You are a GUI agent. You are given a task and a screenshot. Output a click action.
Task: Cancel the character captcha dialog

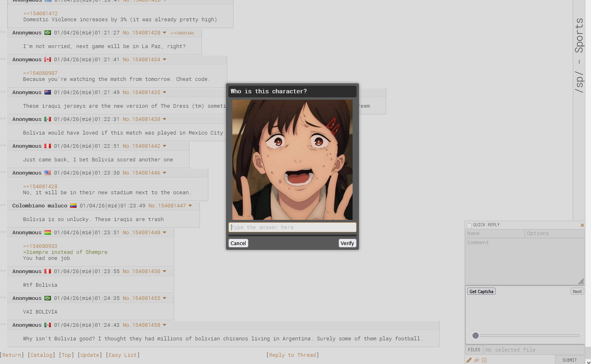point(238,243)
